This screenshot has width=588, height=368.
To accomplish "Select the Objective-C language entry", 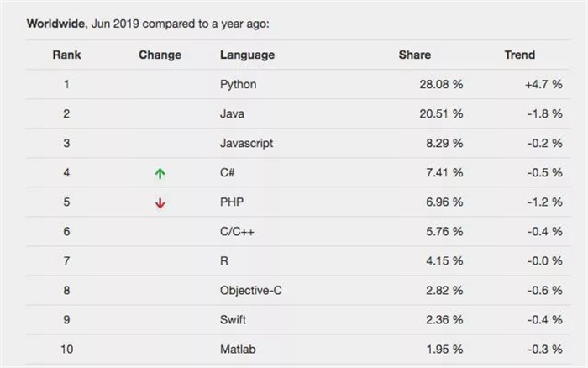I will [251, 291].
